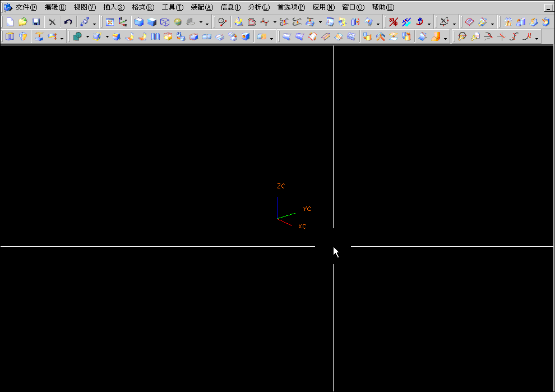Expand the rendering style dropdown arrow

click(201, 22)
